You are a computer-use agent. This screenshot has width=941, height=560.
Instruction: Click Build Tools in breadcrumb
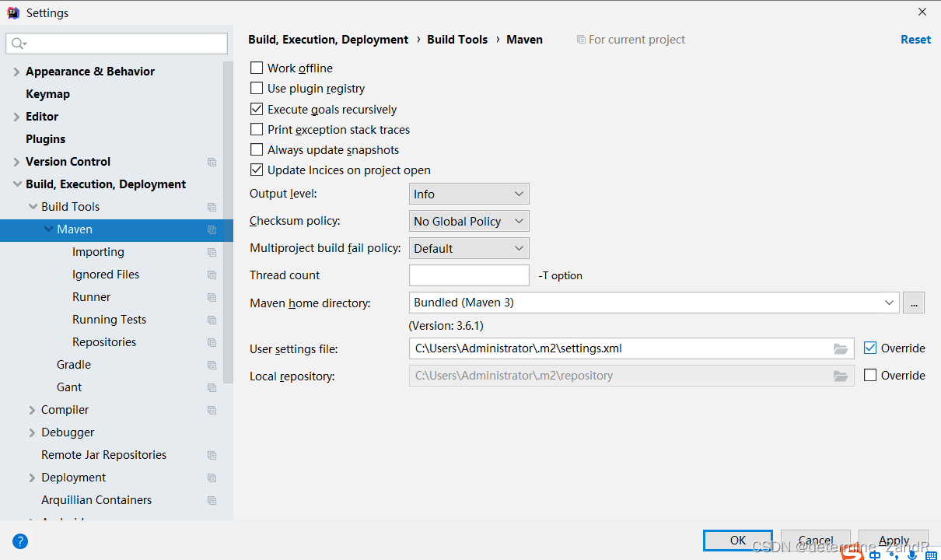click(457, 40)
